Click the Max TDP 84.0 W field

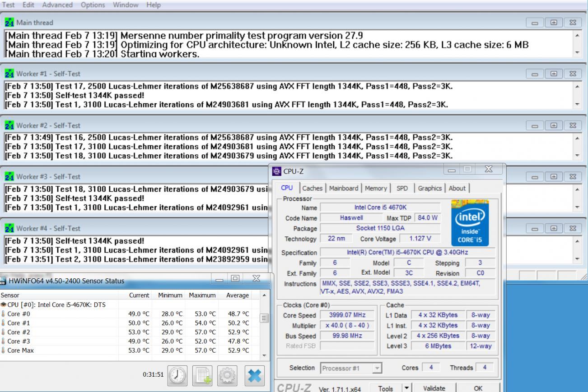pos(427,218)
